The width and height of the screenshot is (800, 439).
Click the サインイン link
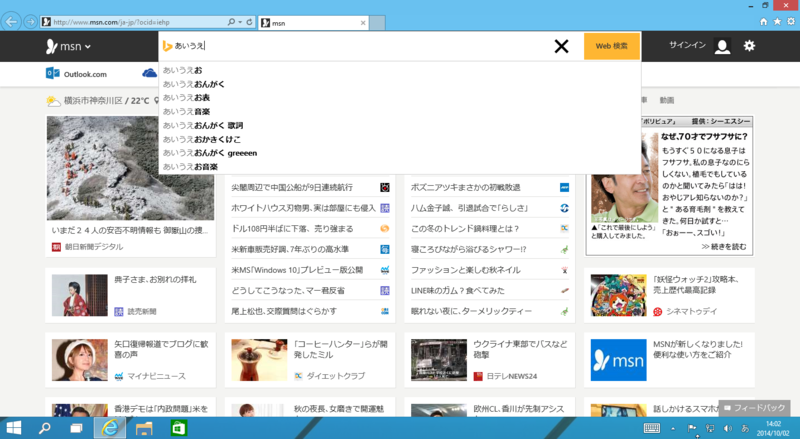[687, 45]
